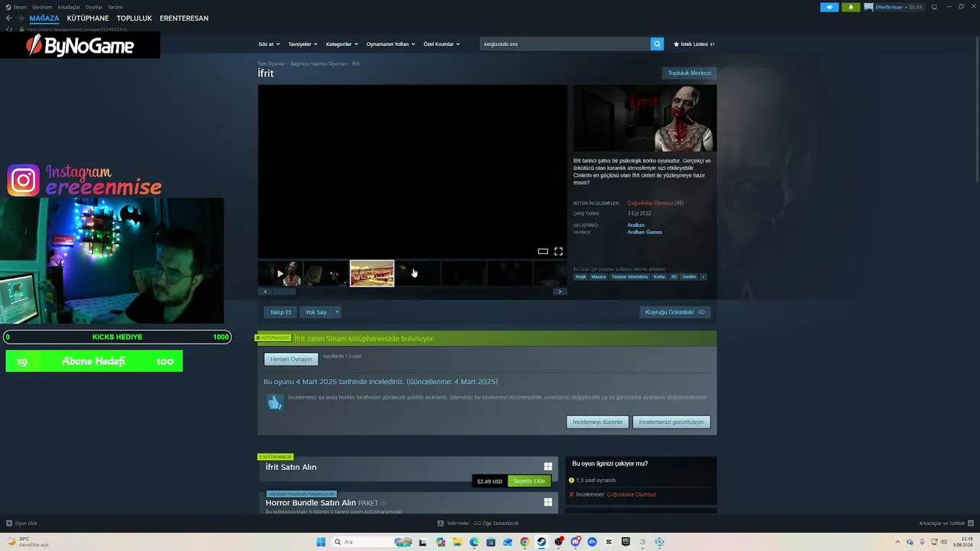The image size is (980, 551).
Task: Click the Topluluk Merkezi button
Action: click(x=689, y=73)
